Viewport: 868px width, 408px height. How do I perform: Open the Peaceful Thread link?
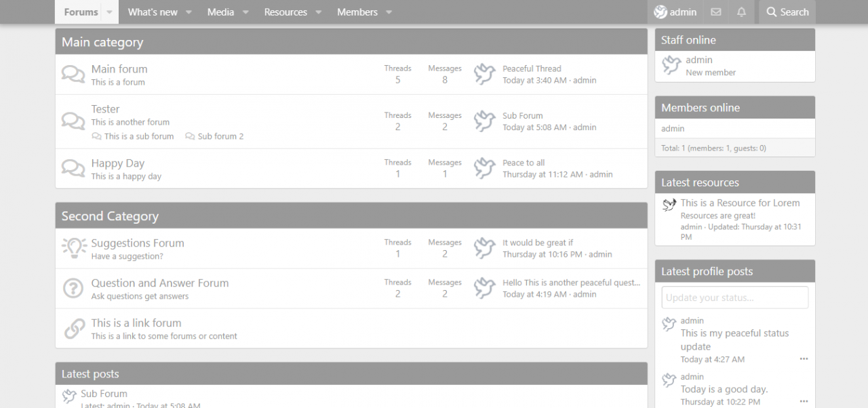pyautogui.click(x=532, y=68)
